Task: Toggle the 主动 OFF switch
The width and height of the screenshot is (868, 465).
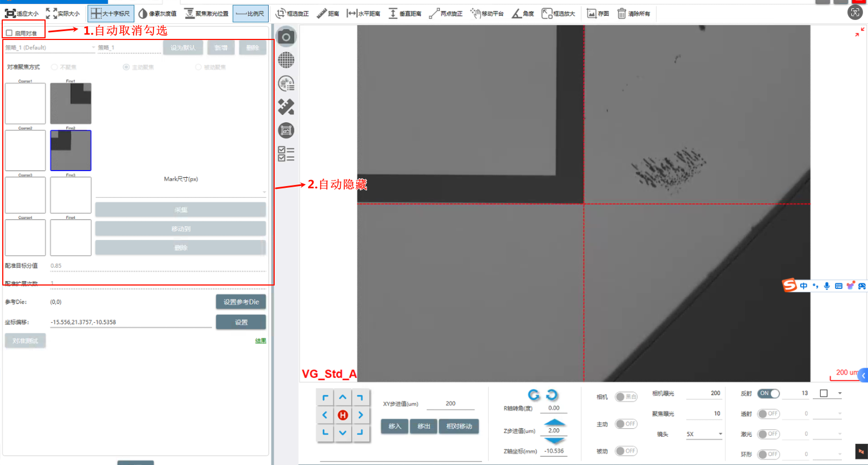Action: coord(626,424)
